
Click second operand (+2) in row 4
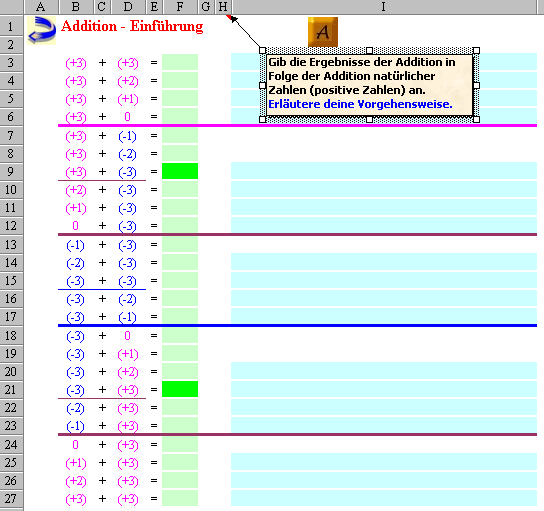[128, 81]
